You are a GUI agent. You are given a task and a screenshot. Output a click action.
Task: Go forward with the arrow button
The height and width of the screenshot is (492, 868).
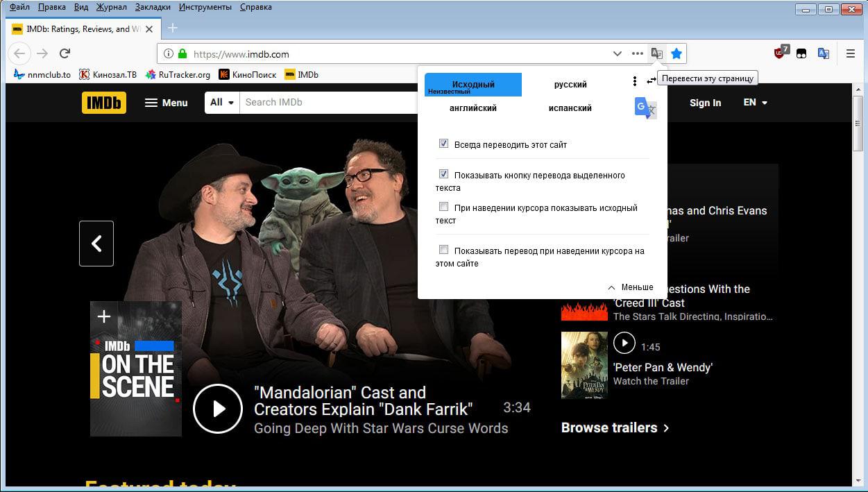tap(42, 53)
